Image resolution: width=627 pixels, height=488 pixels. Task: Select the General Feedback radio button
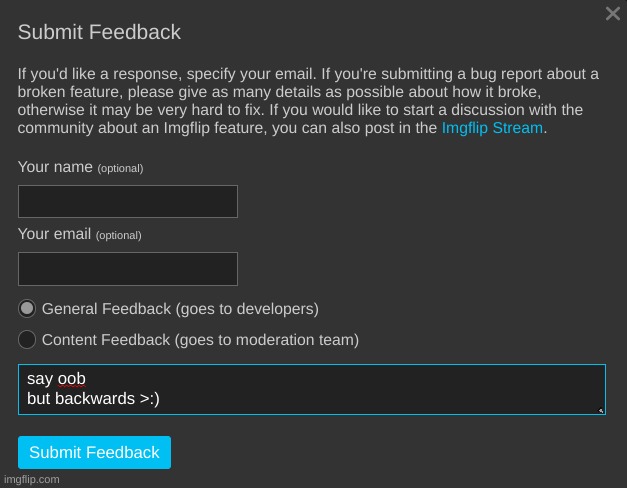tap(27, 309)
